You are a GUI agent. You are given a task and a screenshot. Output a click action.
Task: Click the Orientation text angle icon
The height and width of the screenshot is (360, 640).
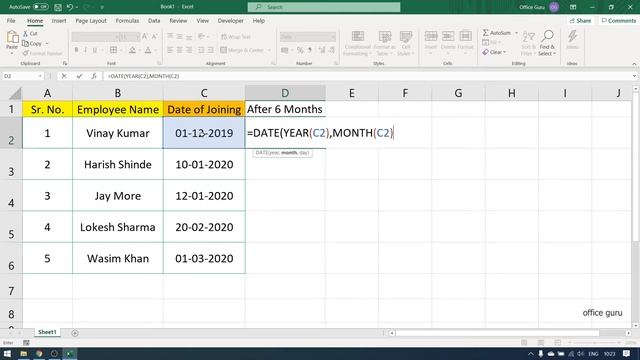[201, 37]
